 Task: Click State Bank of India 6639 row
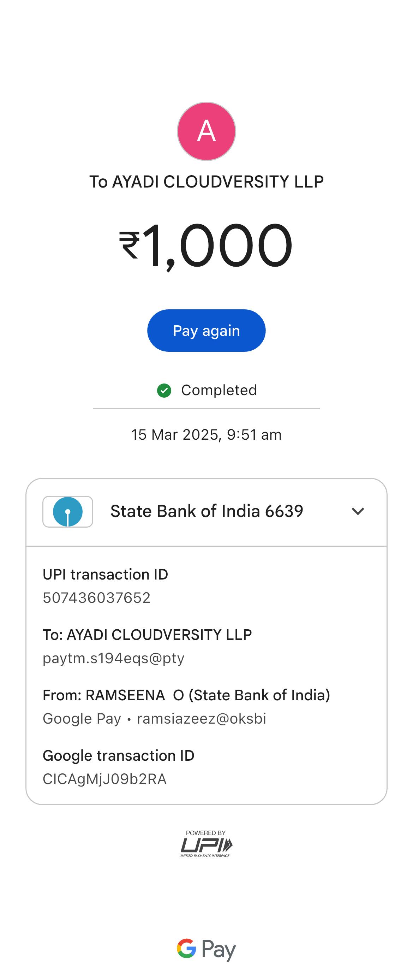point(206,511)
